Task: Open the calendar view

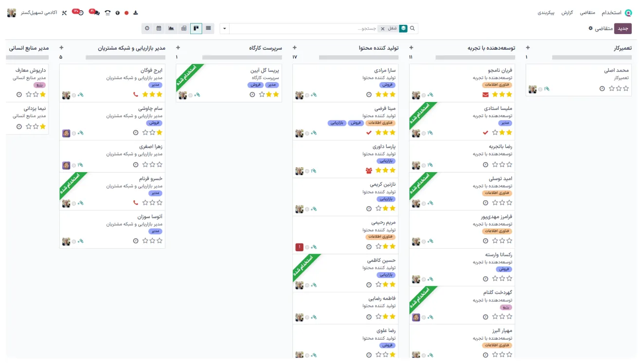Action: tap(159, 28)
